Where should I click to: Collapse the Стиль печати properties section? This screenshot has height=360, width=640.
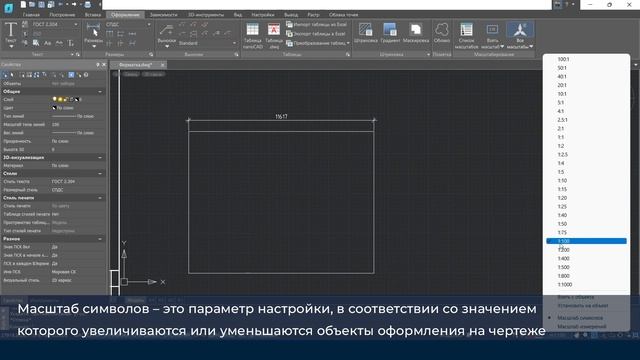point(100,198)
